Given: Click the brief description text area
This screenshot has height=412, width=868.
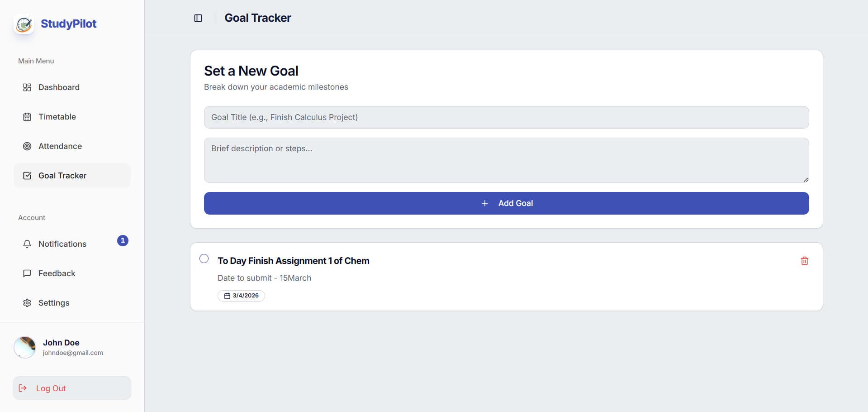Looking at the screenshot, I should [506, 160].
